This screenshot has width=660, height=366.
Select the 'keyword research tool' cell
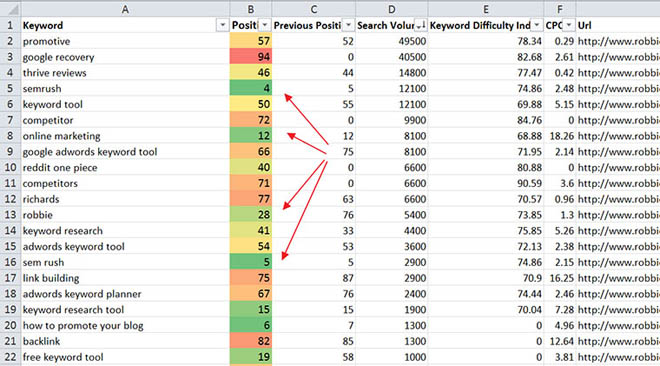click(x=125, y=310)
